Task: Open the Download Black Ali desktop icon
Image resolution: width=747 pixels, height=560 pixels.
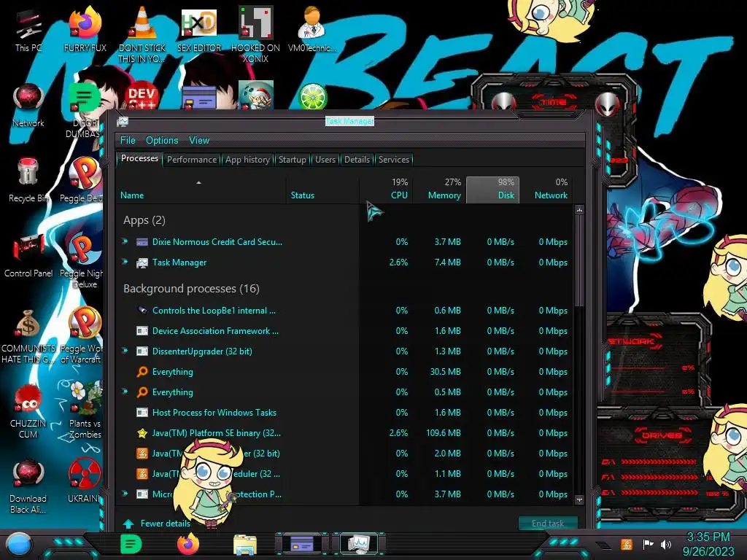Action: pyautogui.click(x=28, y=486)
